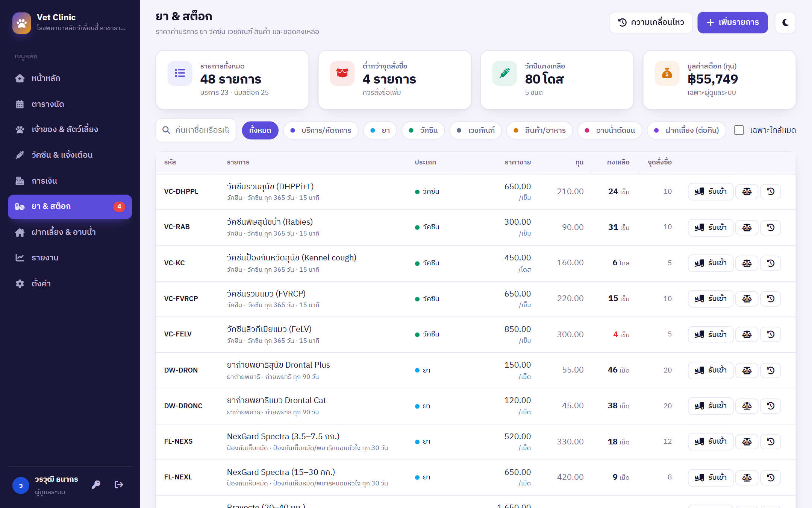Filter by ฝากเลี้ยง (ต่อคืน) chip
The image size is (812, 508).
pyautogui.click(x=686, y=130)
